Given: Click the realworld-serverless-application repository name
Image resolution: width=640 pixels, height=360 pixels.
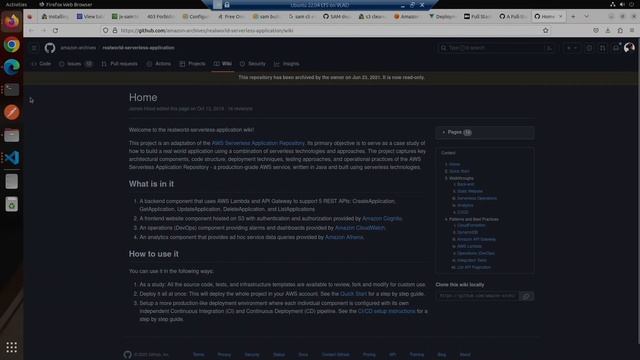Looking at the screenshot, I should pyautogui.click(x=138, y=48).
